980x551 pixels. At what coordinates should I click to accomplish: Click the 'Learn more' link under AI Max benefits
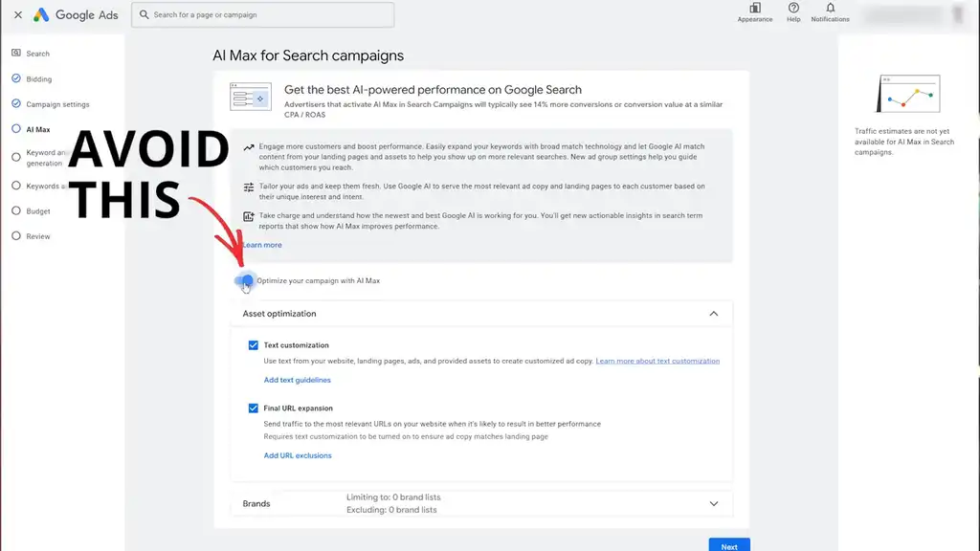[262, 245]
